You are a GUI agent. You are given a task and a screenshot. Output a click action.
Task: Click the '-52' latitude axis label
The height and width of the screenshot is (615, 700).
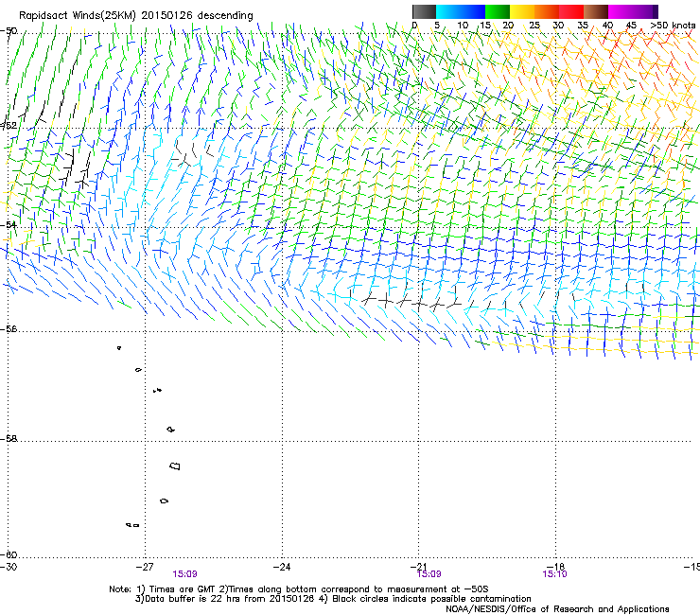tap(9, 126)
